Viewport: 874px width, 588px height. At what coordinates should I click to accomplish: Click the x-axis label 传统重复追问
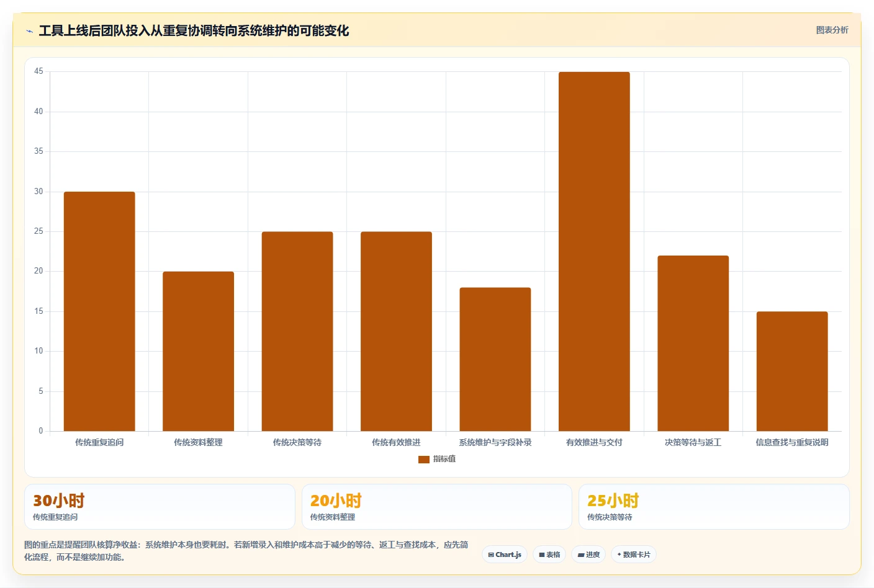click(x=99, y=442)
